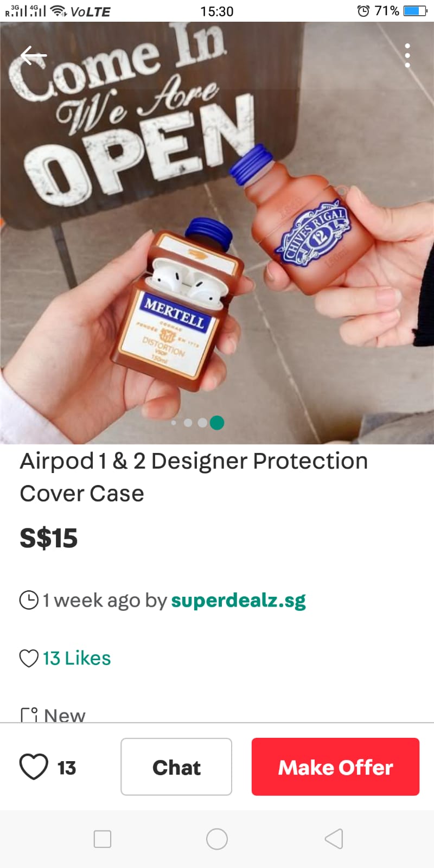Tap the back arrow icon
434x868 pixels.
(x=34, y=55)
